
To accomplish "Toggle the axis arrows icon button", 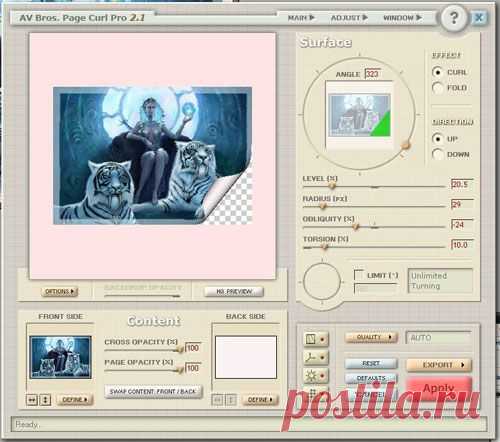I will [x=316, y=357].
